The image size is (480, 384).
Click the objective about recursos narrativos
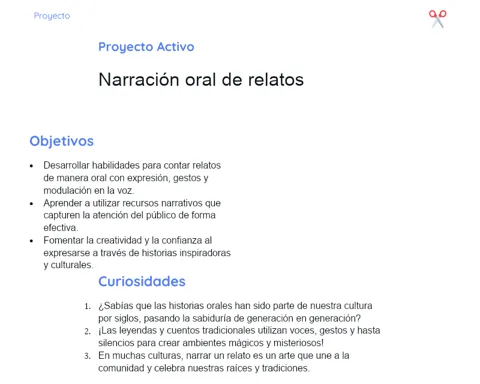[x=132, y=215]
